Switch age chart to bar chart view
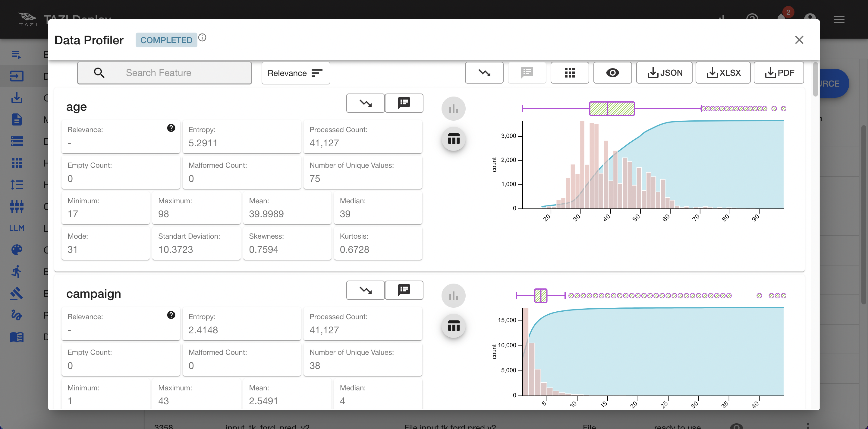Viewport: 868px width, 429px height. pyautogui.click(x=454, y=109)
